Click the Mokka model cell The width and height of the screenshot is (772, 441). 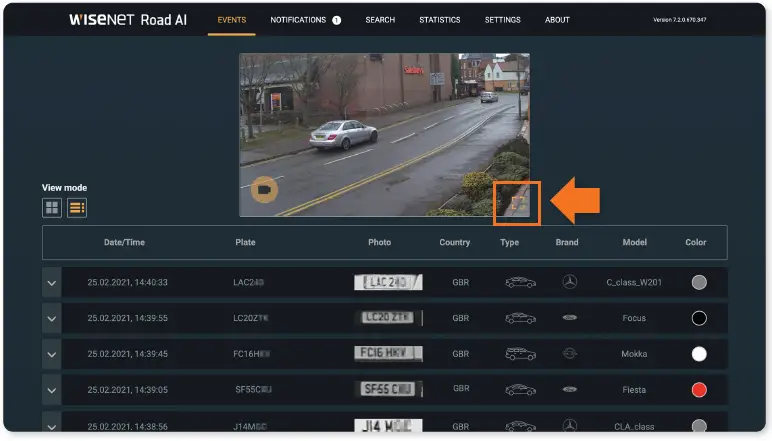(x=634, y=354)
